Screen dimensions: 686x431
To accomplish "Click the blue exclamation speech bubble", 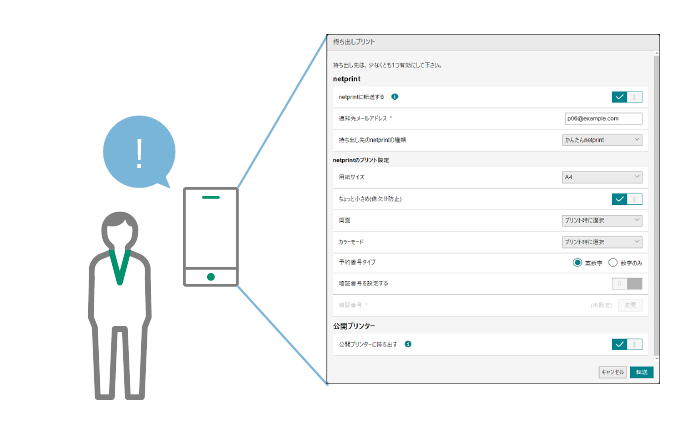I will [x=138, y=152].
